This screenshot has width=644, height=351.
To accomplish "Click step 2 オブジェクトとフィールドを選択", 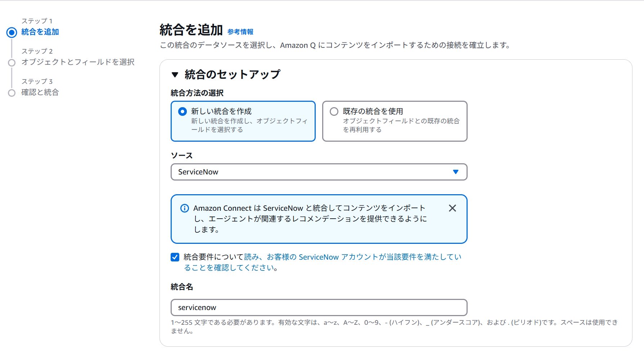I will [78, 62].
